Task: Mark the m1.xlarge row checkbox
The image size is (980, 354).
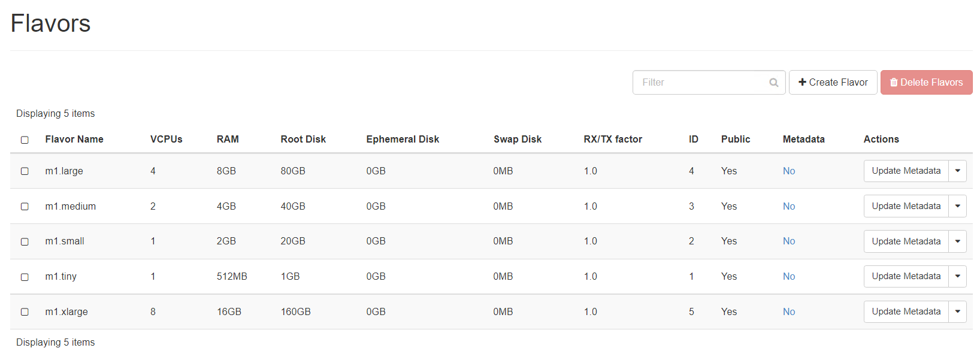Action: click(x=25, y=312)
